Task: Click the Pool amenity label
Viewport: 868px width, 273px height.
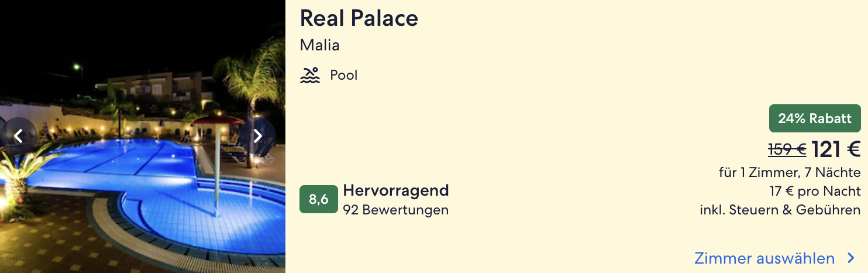Action: [x=343, y=76]
